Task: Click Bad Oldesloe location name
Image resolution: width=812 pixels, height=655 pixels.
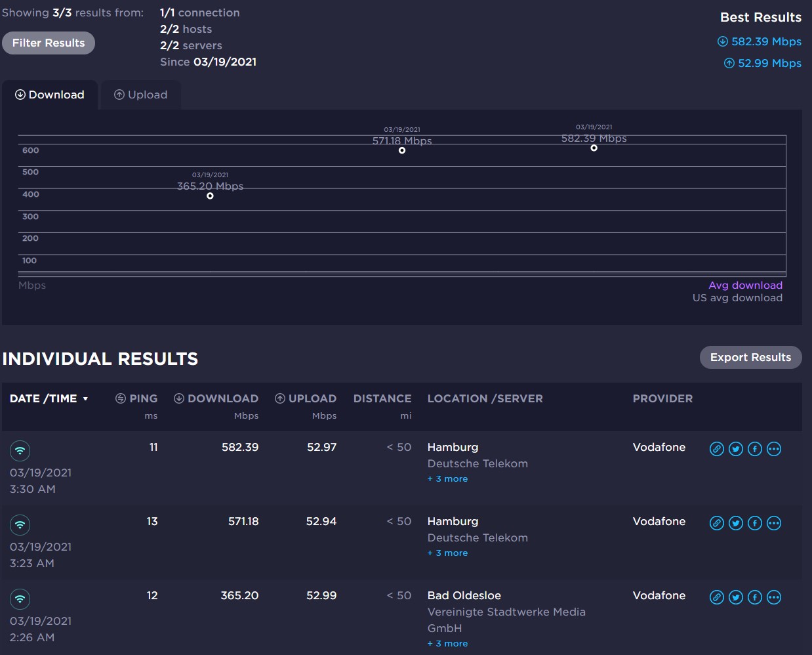Action: [x=464, y=596]
